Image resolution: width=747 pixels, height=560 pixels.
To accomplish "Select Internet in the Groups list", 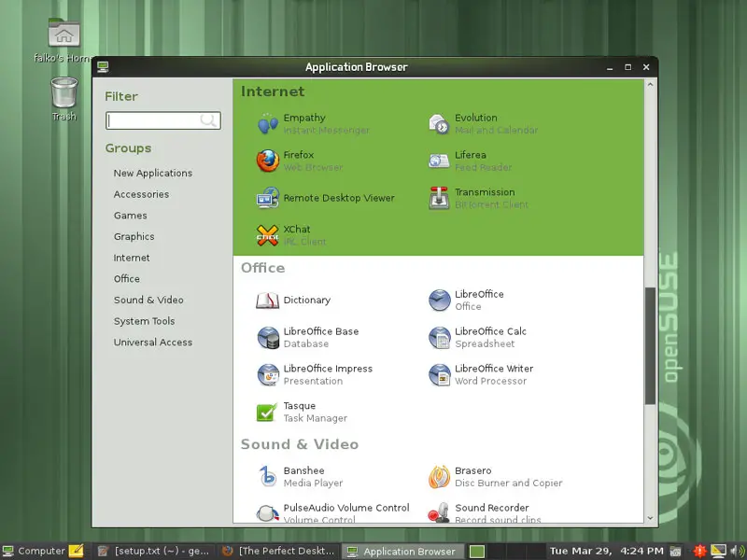I will 132,258.
